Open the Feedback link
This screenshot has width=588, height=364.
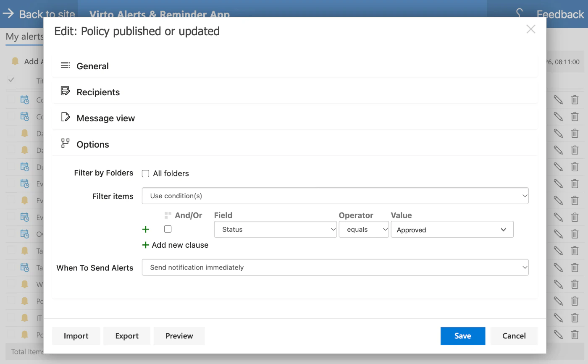(560, 14)
